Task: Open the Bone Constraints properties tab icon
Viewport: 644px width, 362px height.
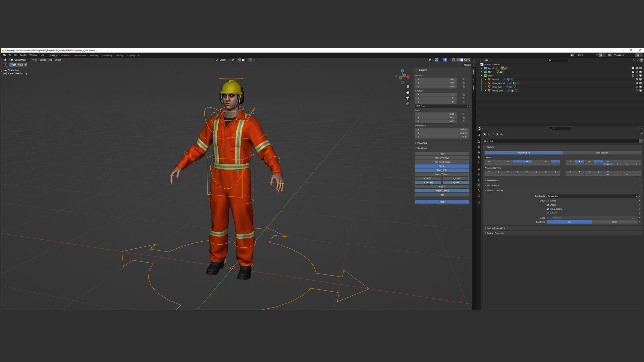Action: [x=479, y=195]
